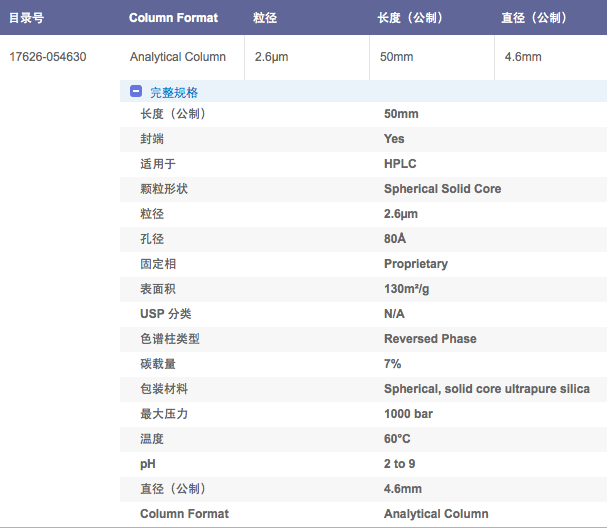
Task: Click the 完整规格 heading text
Action: click(174, 92)
